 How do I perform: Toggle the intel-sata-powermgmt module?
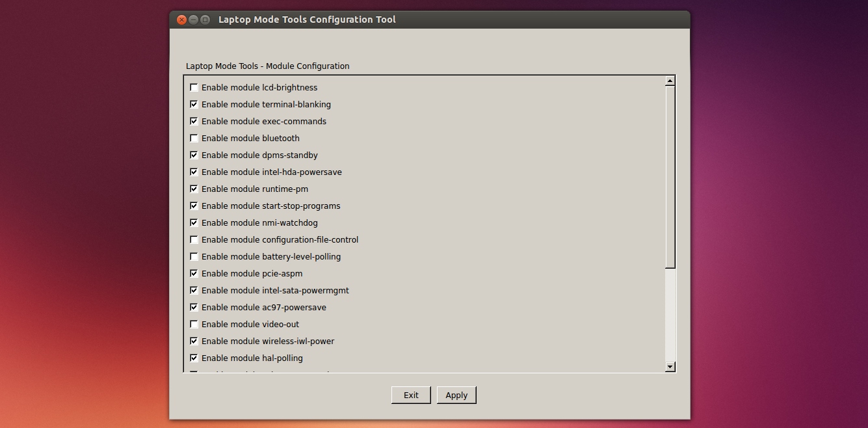point(194,290)
